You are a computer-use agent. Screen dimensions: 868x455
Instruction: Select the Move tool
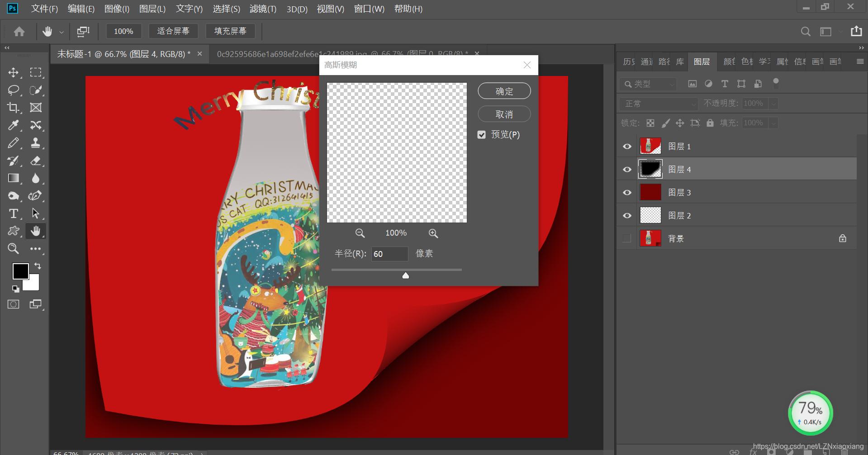(13, 72)
